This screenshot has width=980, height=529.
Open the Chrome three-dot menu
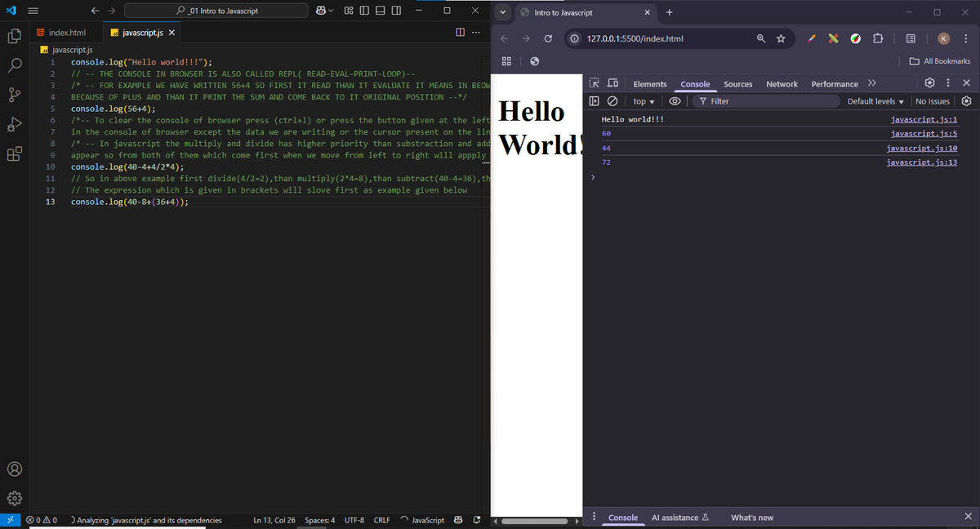(x=965, y=38)
